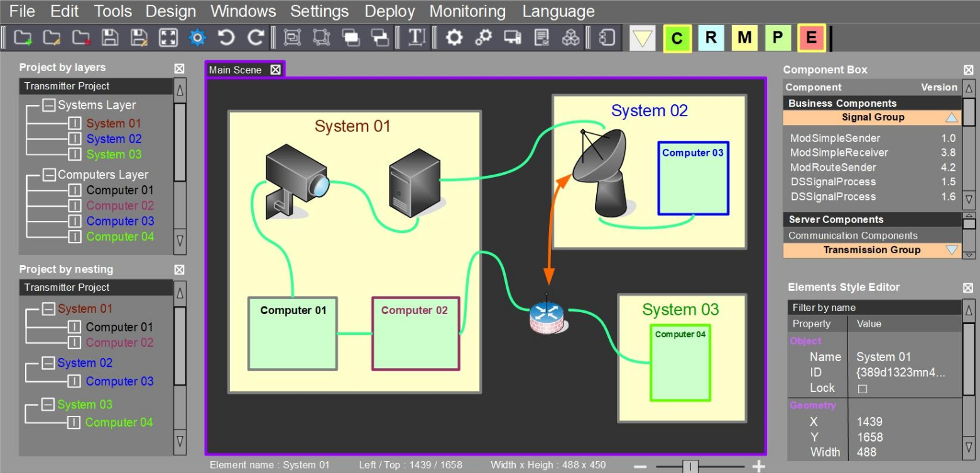The image size is (980, 473).
Task: Select the text tool icon
Action: tap(416, 38)
